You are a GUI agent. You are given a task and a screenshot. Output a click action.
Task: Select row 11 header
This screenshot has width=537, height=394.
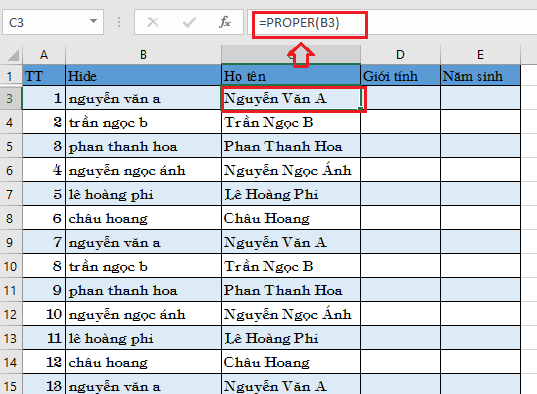(10, 291)
